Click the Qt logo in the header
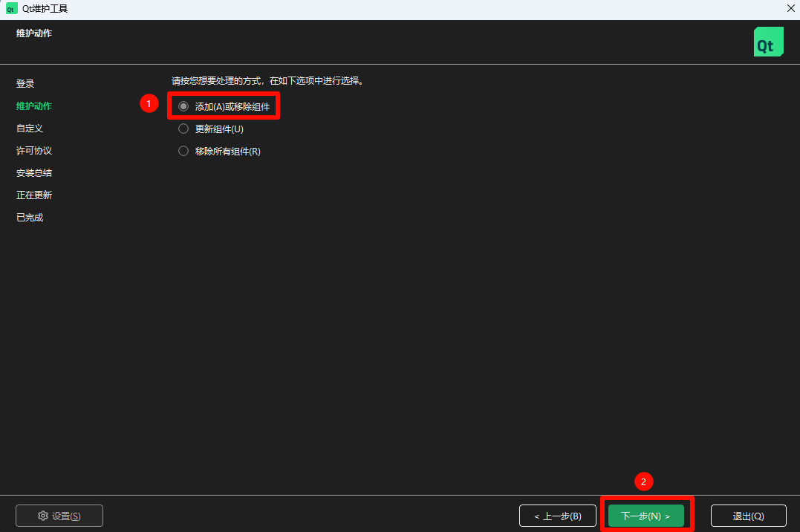 (768, 42)
